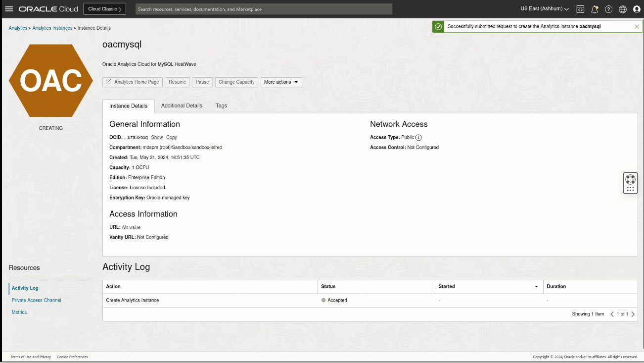Click the next page chevron in pagination
This screenshot has width=644, height=363.
pyautogui.click(x=634, y=313)
